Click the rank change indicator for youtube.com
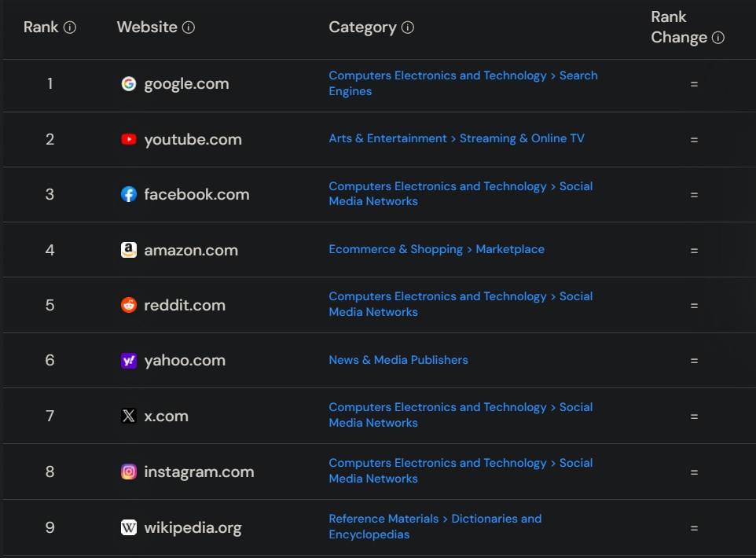The width and height of the screenshot is (756, 558). click(x=694, y=140)
